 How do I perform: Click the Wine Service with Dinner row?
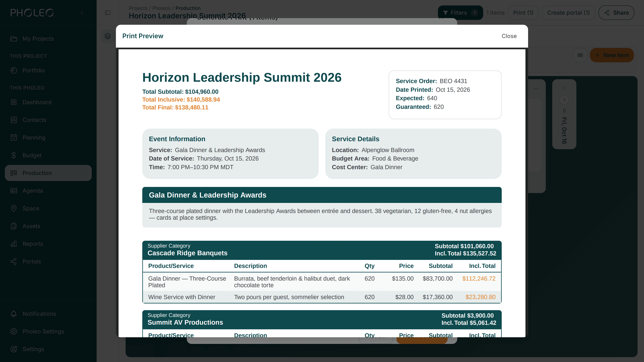tap(322, 297)
